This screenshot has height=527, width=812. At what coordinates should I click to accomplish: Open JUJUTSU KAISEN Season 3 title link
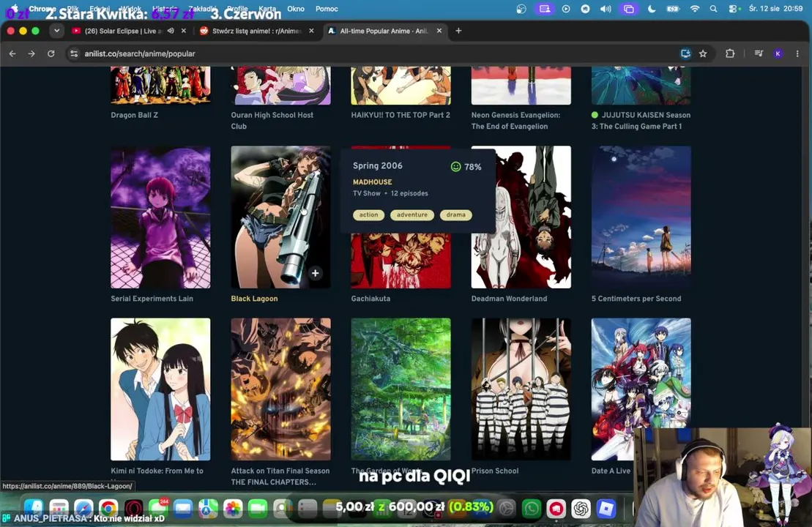click(641, 121)
